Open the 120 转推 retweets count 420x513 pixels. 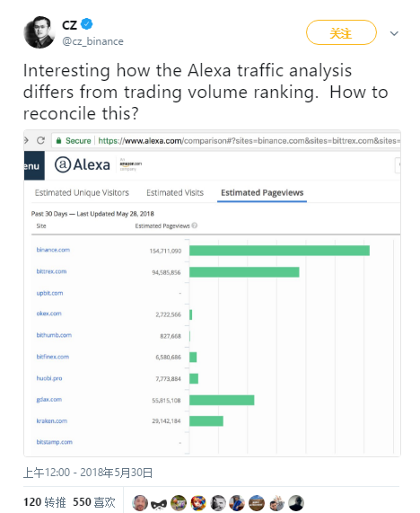(45, 502)
